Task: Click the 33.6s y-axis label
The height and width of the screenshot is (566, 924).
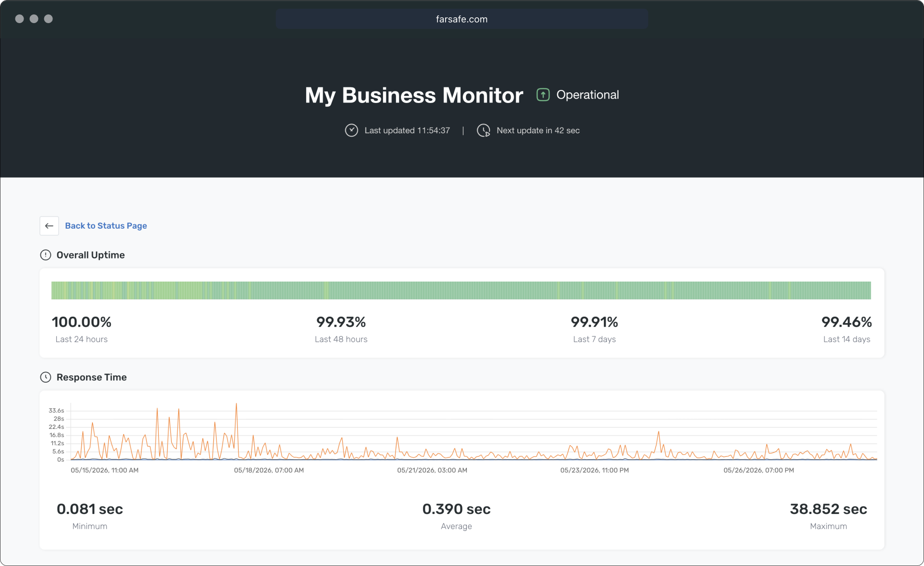Action: tap(56, 411)
